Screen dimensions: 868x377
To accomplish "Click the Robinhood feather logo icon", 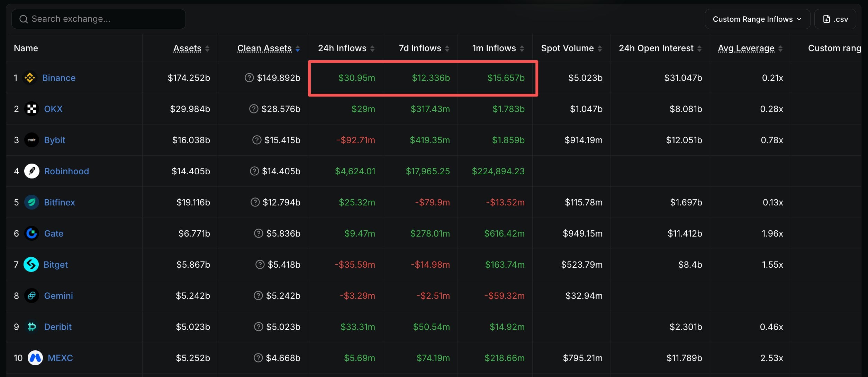I will coord(31,171).
